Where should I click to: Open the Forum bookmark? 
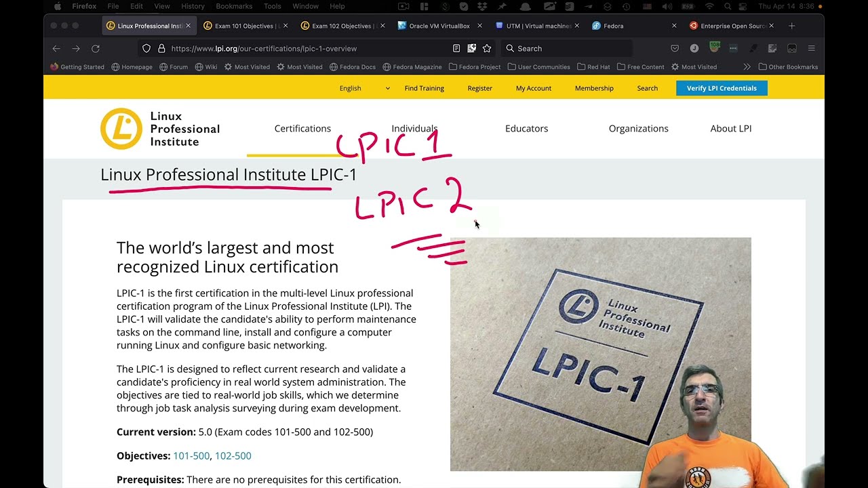[x=174, y=67]
